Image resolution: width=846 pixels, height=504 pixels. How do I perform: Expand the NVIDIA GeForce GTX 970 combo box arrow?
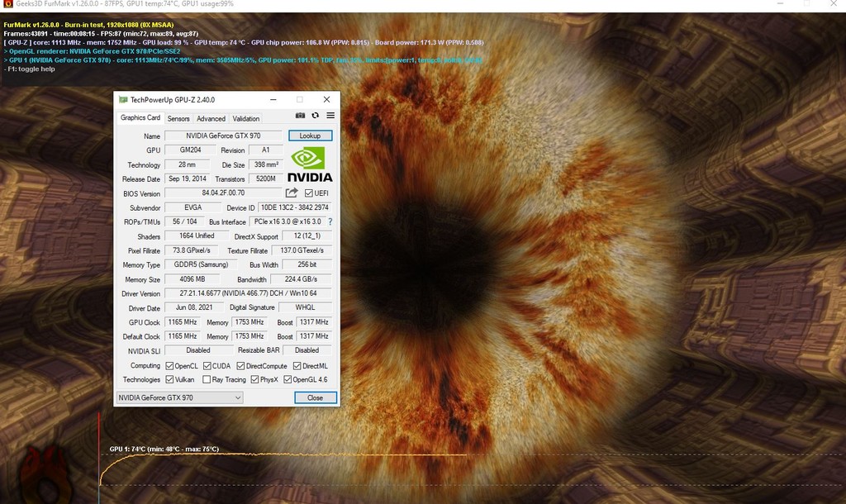point(237,397)
